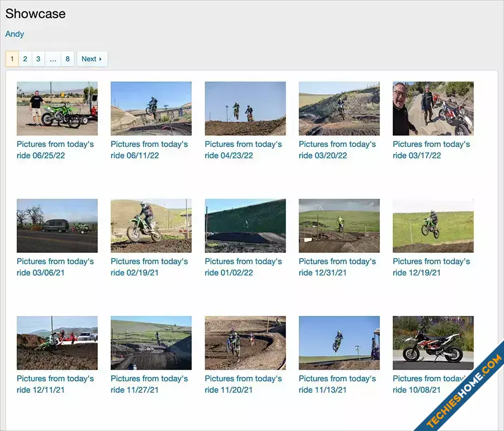Open thumbnail for ride 06/25/22
This screenshot has height=431, width=504.
point(57,109)
